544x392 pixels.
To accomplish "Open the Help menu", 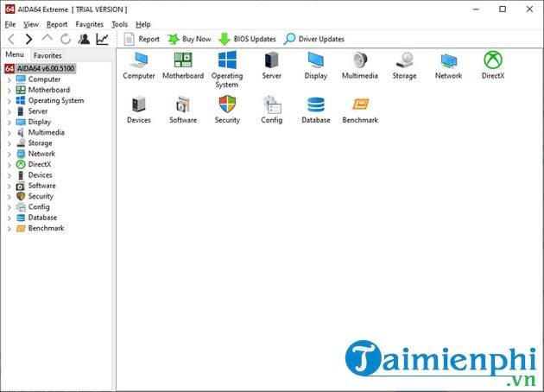I will point(143,24).
